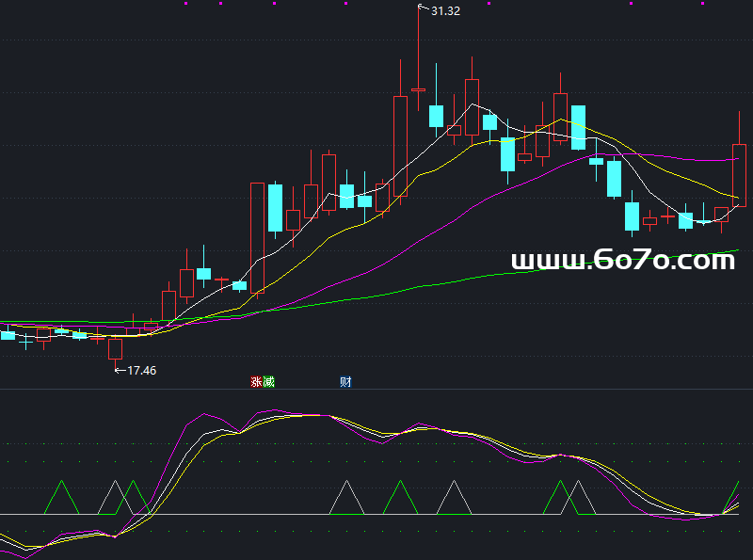Select the candlestick at the 31.32 peak

tap(418, 89)
